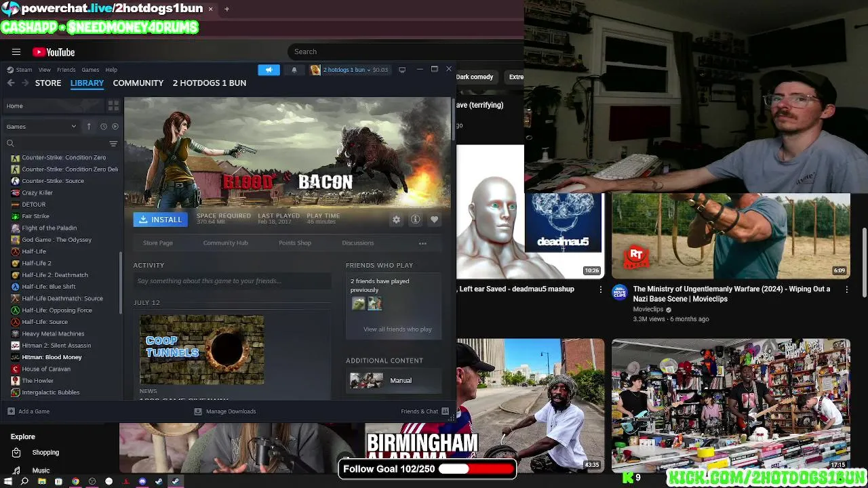Favorite Blood & Bacon with heart icon
Screen dimensions: 868x488
coord(434,220)
